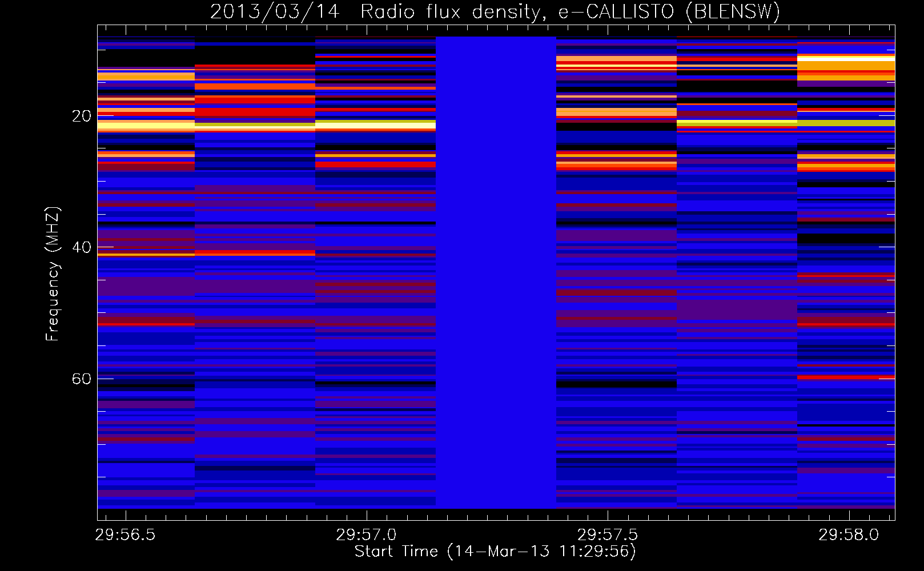Click the frequency tick label '40'
The image size is (924, 571).
point(82,247)
